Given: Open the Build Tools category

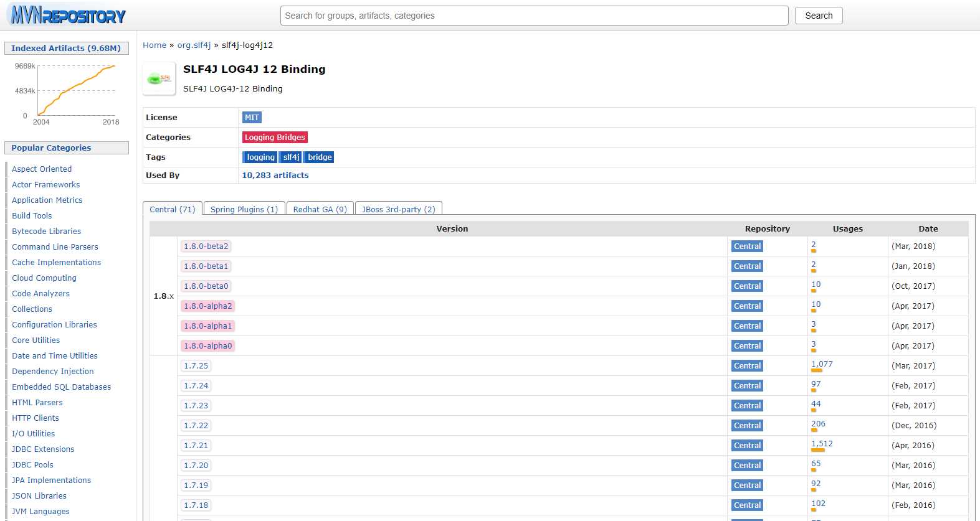Looking at the screenshot, I should tap(32, 216).
